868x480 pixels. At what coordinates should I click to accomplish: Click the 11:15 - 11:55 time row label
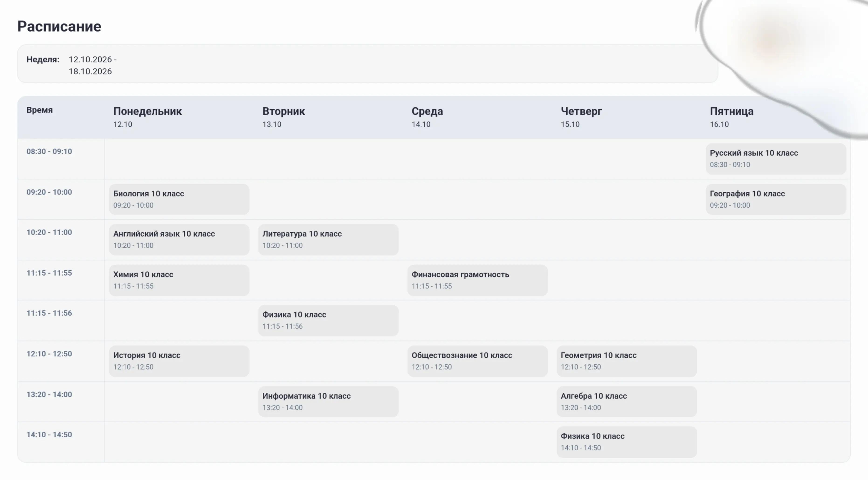pos(49,273)
